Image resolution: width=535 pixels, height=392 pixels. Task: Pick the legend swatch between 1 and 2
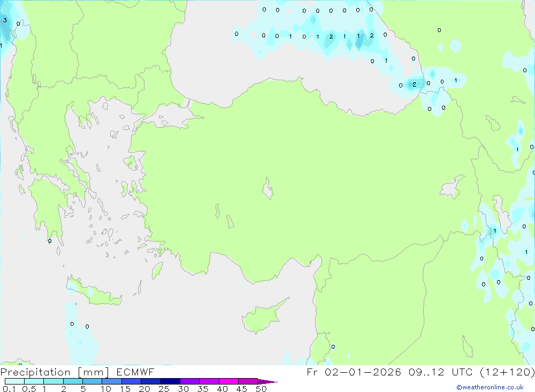pos(53,381)
